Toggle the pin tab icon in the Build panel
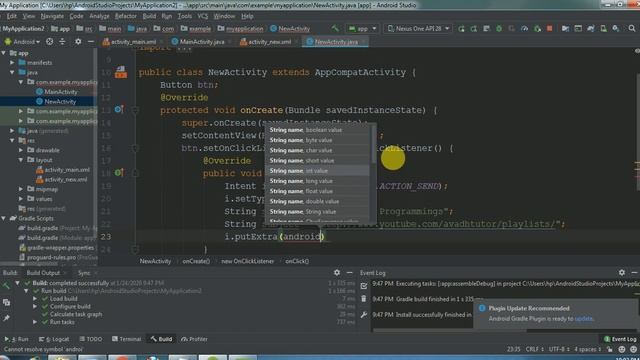 point(6,318)
